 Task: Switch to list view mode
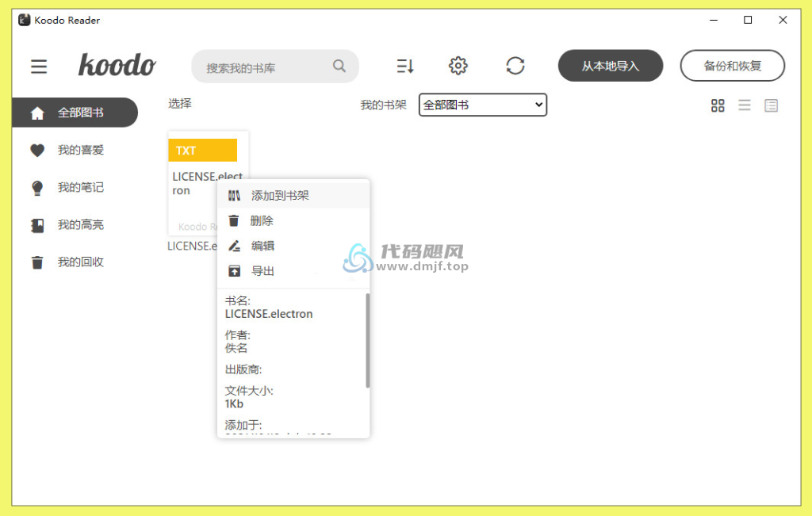[745, 105]
